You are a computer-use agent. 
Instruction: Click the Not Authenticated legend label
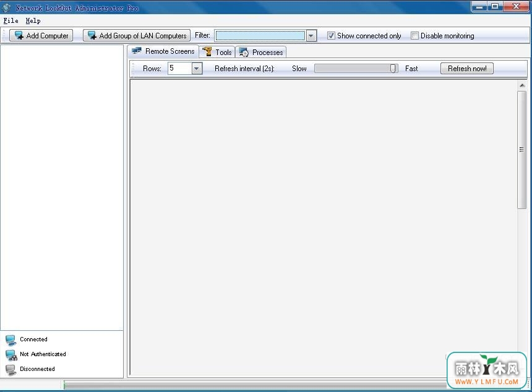[43, 354]
